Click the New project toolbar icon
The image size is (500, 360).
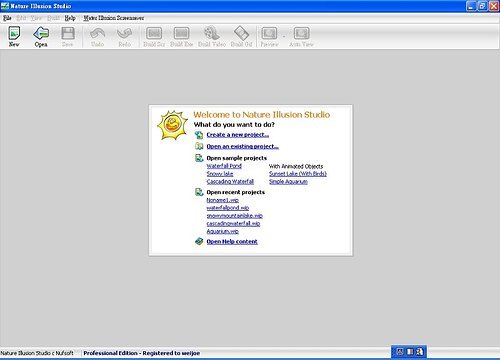pyautogui.click(x=14, y=33)
